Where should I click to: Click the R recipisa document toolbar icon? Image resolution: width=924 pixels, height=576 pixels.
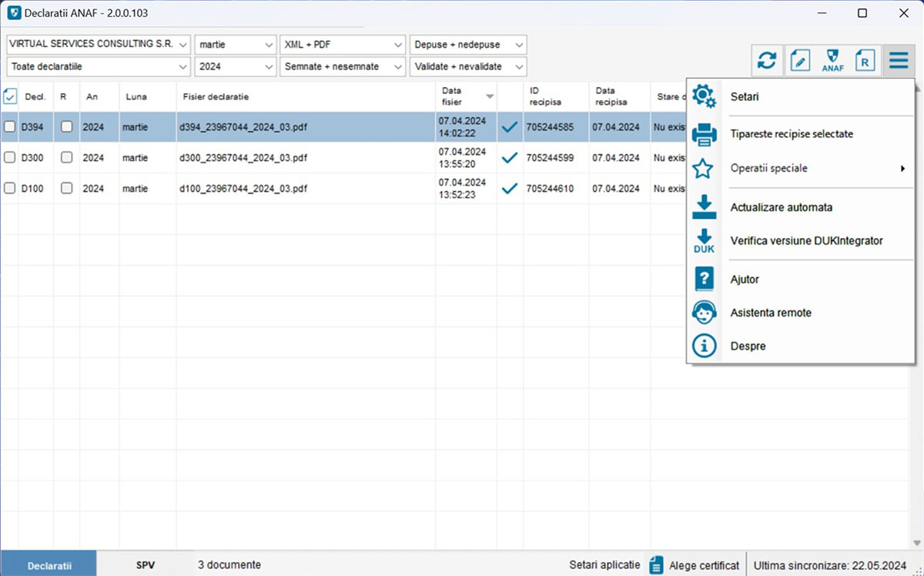coord(865,60)
